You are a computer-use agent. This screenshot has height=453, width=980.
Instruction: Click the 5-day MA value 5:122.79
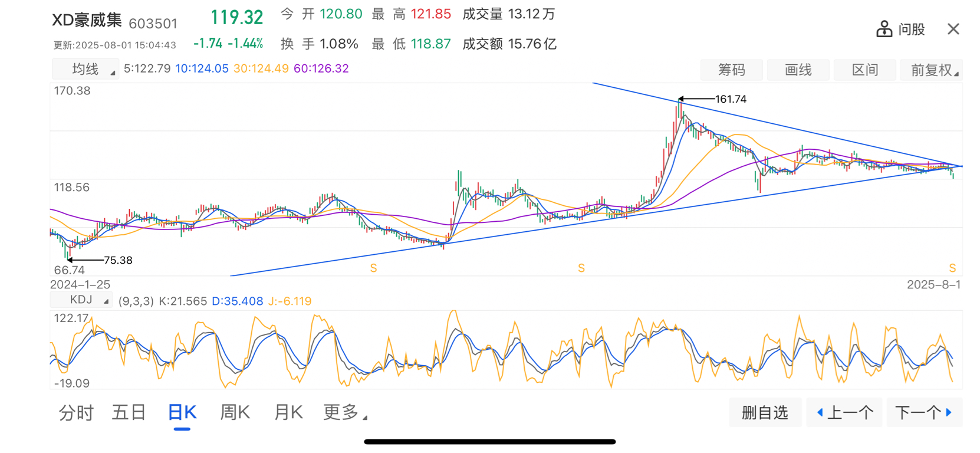(147, 68)
